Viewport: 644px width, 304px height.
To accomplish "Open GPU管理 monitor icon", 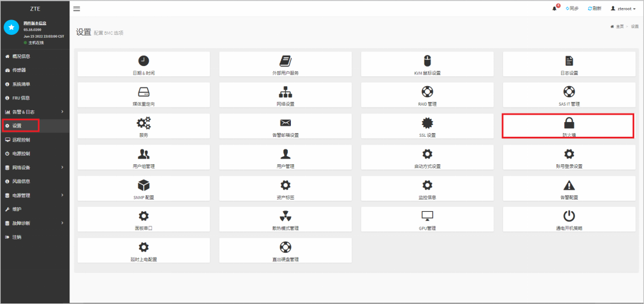I will 427,216.
